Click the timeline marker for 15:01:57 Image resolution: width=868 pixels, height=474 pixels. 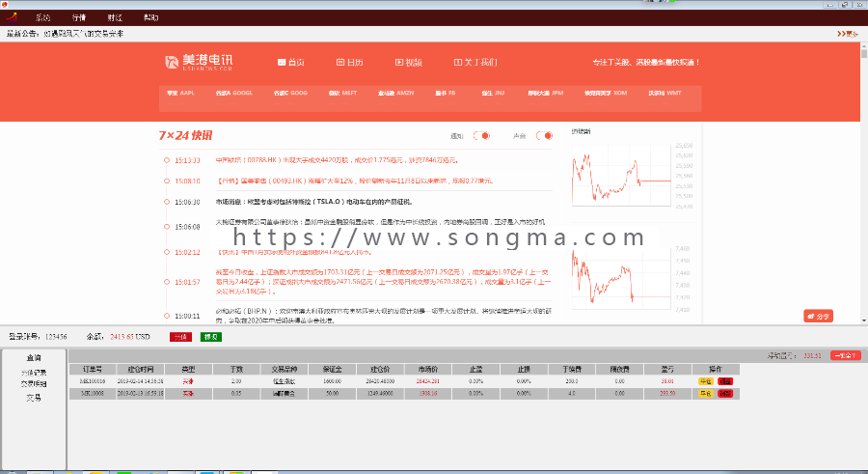click(167, 282)
